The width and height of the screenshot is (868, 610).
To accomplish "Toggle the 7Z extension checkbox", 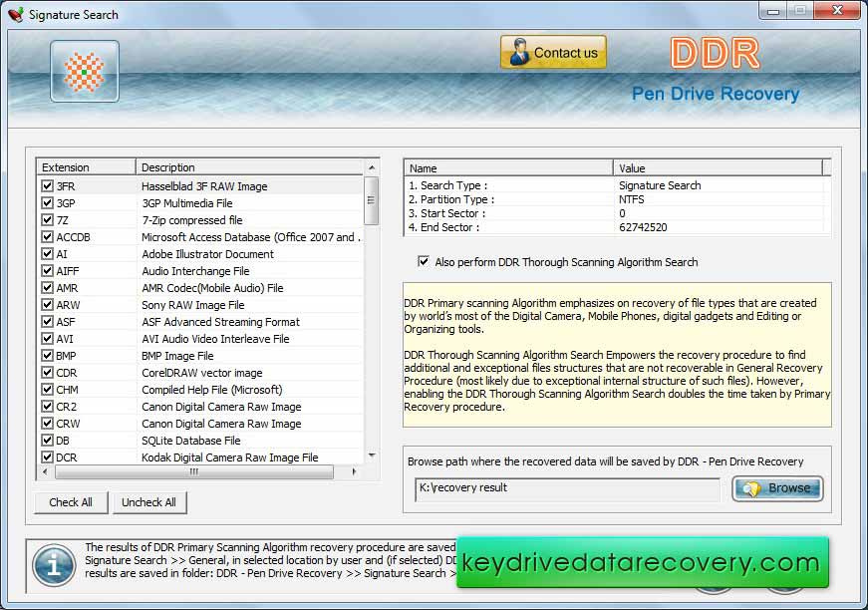I will pos(48,219).
